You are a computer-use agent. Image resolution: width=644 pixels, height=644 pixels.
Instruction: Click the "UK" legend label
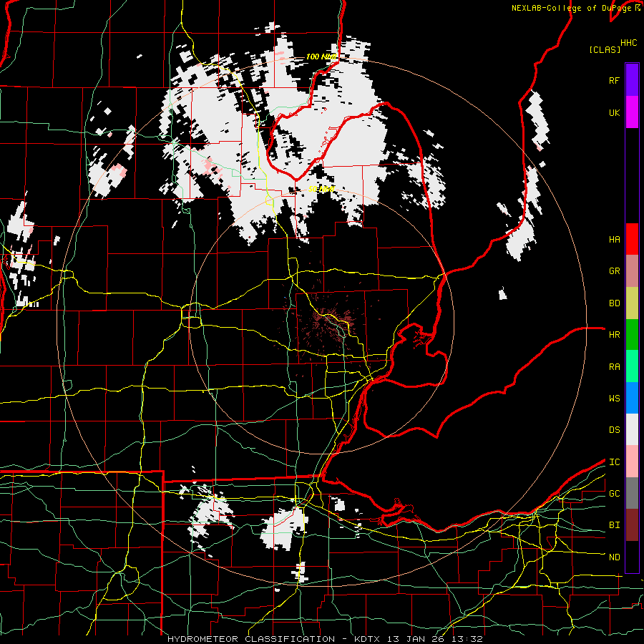(x=614, y=112)
